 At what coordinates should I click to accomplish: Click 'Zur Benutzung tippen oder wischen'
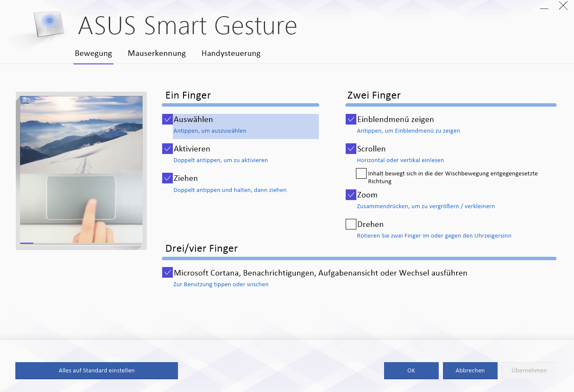(x=221, y=285)
